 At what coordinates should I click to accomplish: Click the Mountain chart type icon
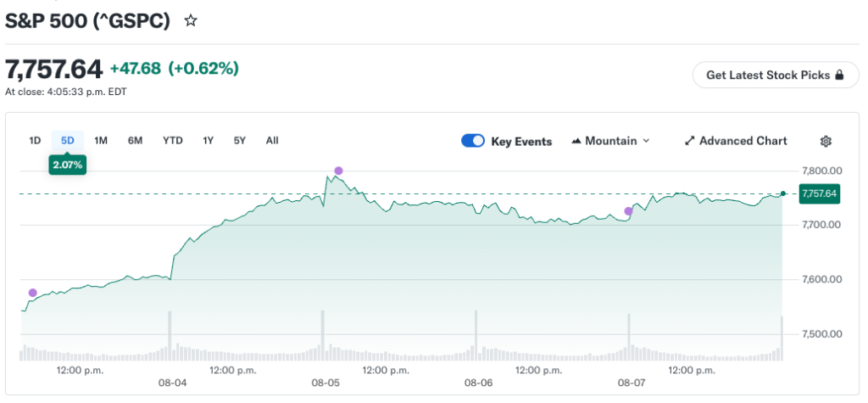pos(576,142)
